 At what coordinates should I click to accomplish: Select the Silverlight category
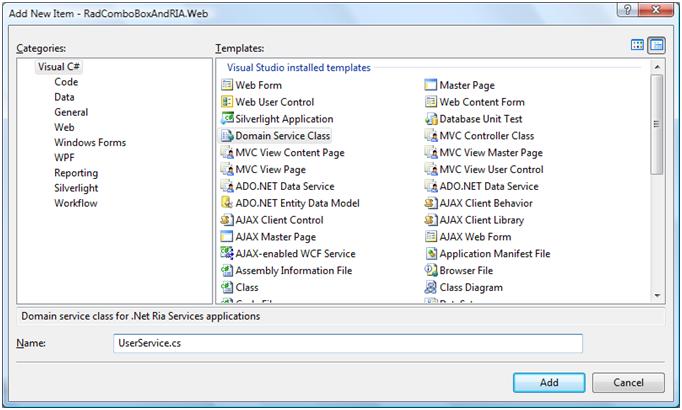(x=76, y=188)
